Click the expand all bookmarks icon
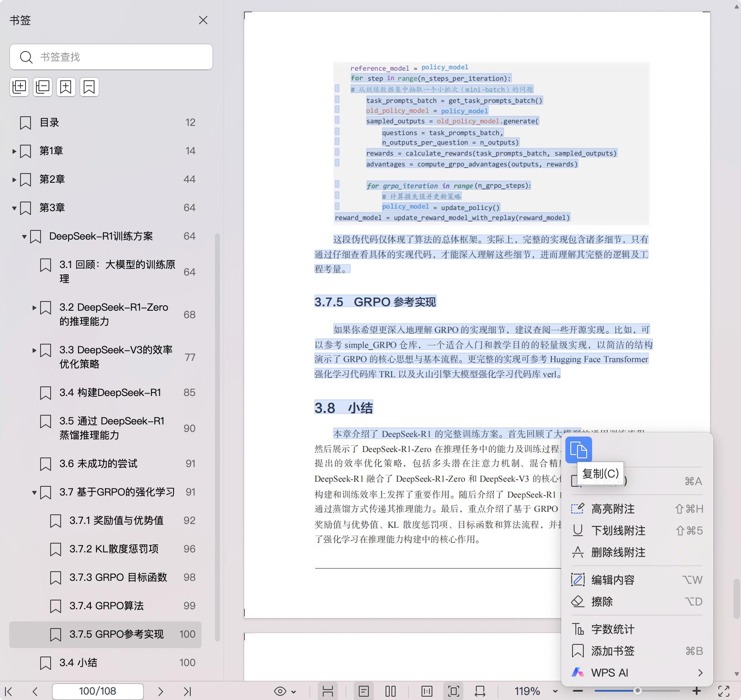 click(x=19, y=87)
